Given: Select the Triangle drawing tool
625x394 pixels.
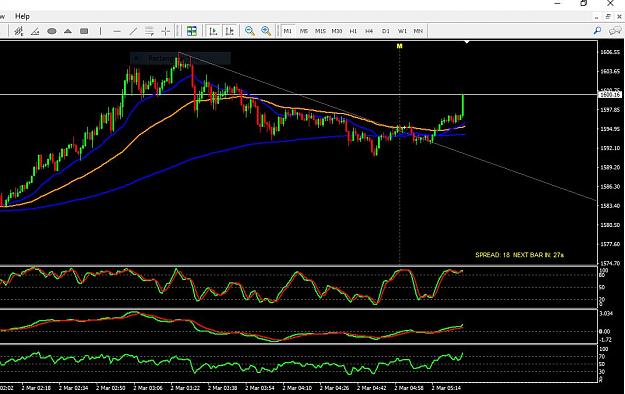Looking at the screenshot, I should 68,31.
